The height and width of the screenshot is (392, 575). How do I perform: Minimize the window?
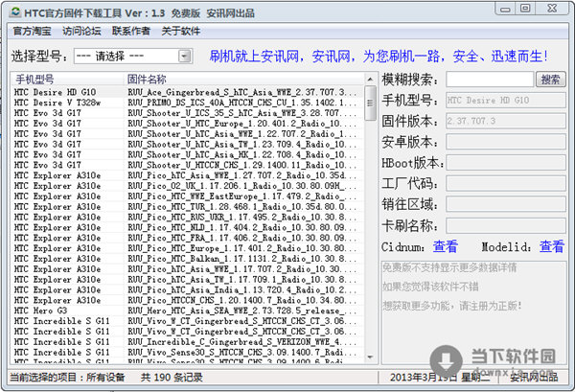click(505, 9)
